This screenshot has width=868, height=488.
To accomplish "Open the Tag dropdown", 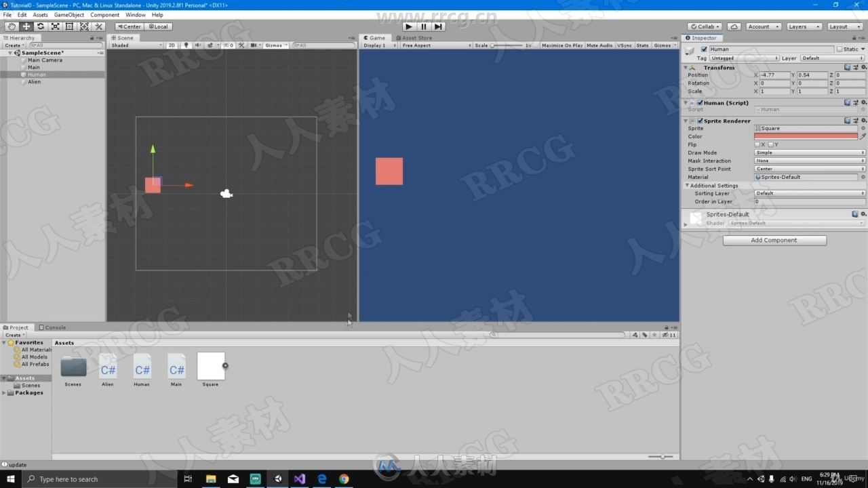I will (744, 58).
